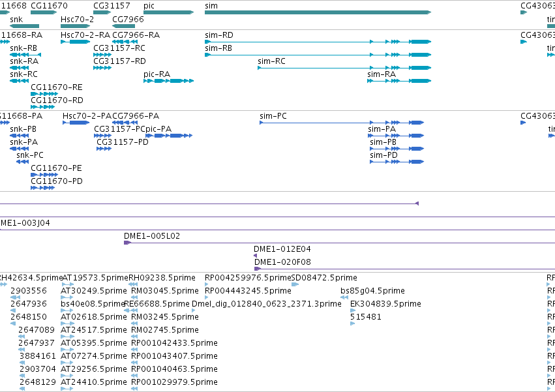The width and height of the screenshot is (555, 392).
Task: Click the DME1-005L02 clone label
Action: pyautogui.click(x=152, y=236)
